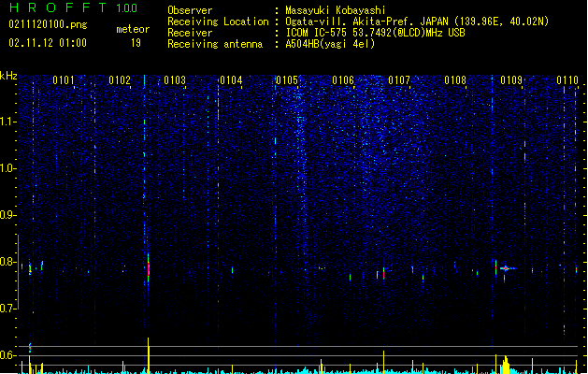The width and height of the screenshot is (588, 374).
Task: Click the tallest yellow intensity bar at bottom
Action: coord(149,355)
